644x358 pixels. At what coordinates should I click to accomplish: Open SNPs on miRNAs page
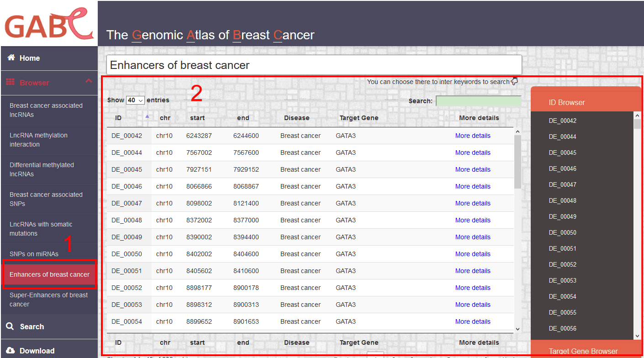pos(34,254)
